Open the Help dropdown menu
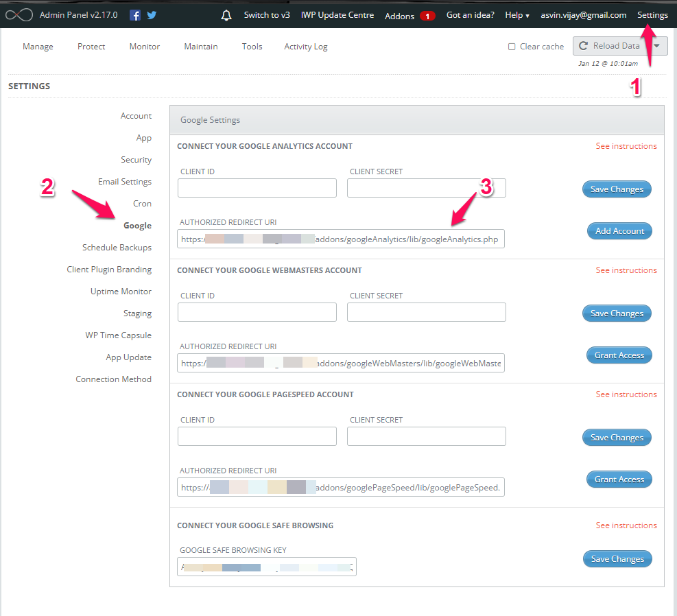The height and width of the screenshot is (616, 677). click(x=516, y=15)
